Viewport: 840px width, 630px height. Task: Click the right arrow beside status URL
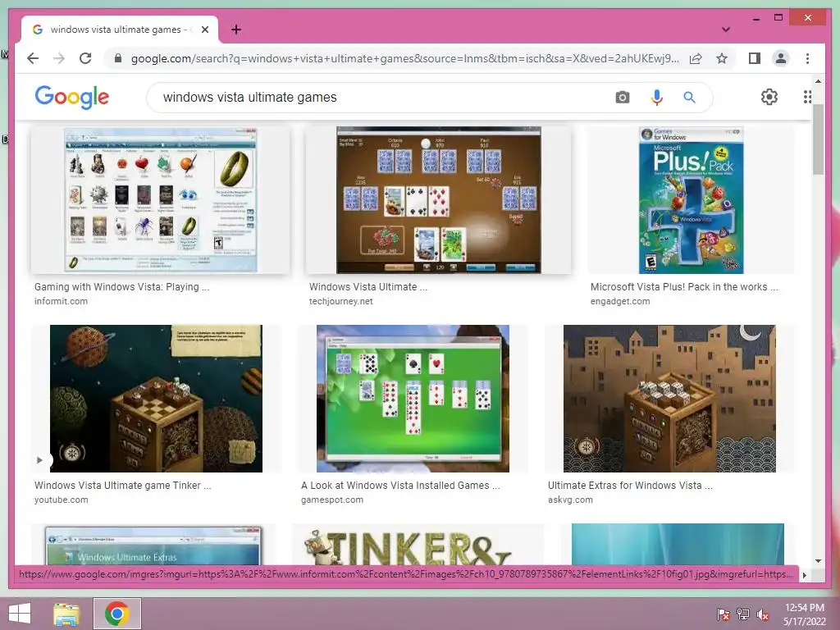(804, 575)
